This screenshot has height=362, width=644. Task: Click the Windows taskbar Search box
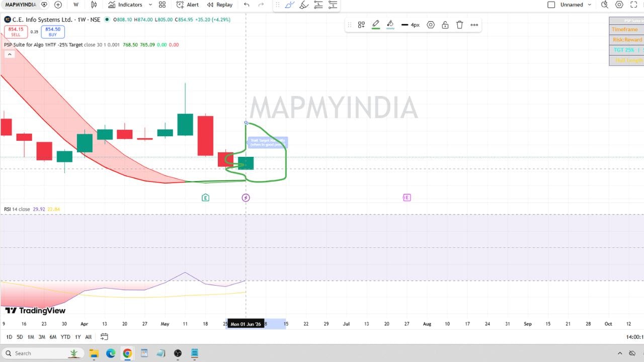coord(42,353)
